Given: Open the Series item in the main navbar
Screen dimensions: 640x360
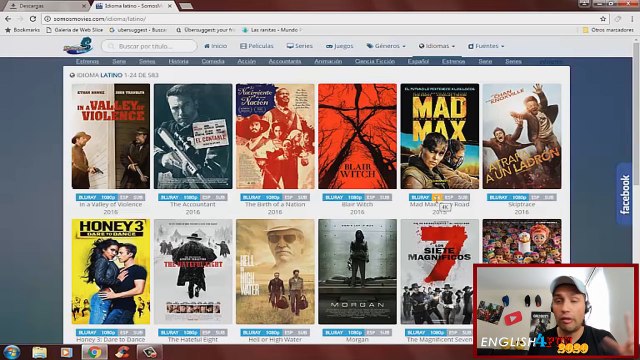Looking at the screenshot, I should pyautogui.click(x=300, y=46).
